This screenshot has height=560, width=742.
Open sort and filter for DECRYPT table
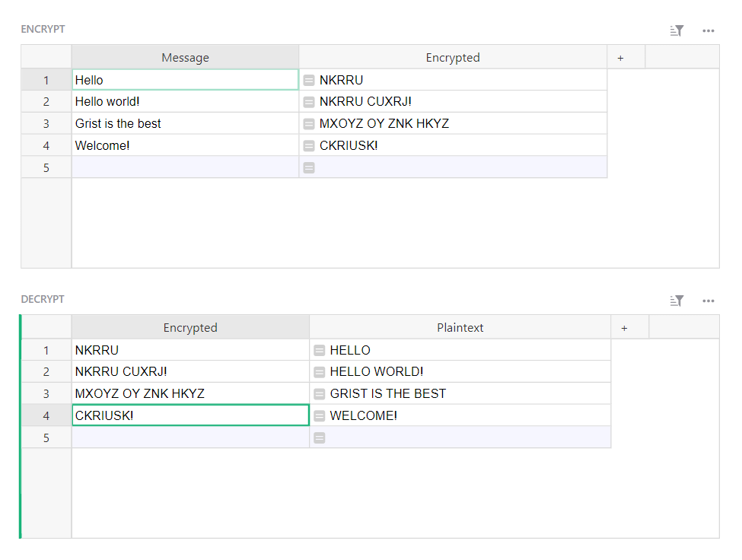click(677, 301)
